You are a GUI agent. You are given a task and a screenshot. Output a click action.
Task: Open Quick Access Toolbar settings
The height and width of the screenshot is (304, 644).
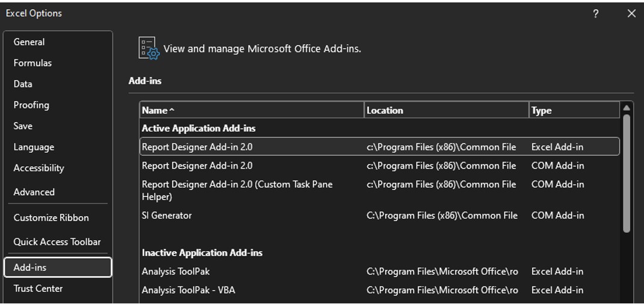click(58, 242)
